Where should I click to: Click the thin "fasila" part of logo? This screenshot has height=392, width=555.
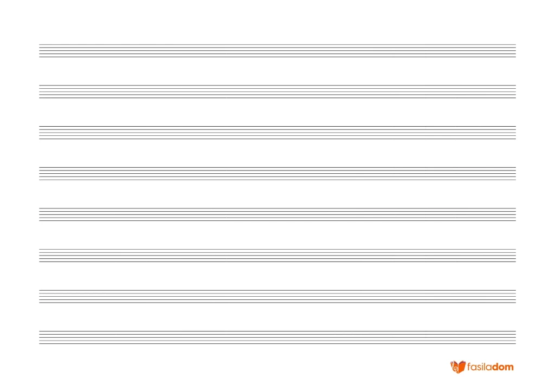click(479, 367)
